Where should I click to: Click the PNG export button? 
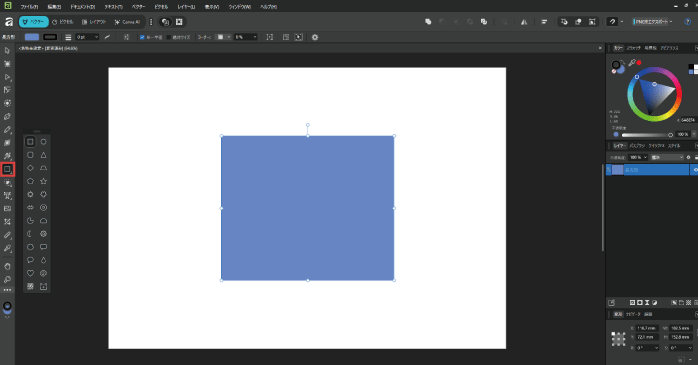coord(649,22)
